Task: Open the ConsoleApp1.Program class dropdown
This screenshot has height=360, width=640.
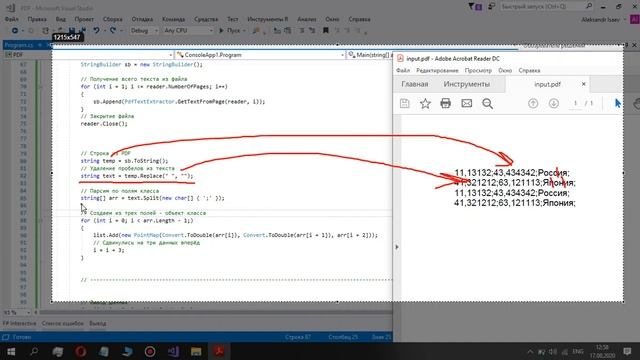Action: click(260, 55)
